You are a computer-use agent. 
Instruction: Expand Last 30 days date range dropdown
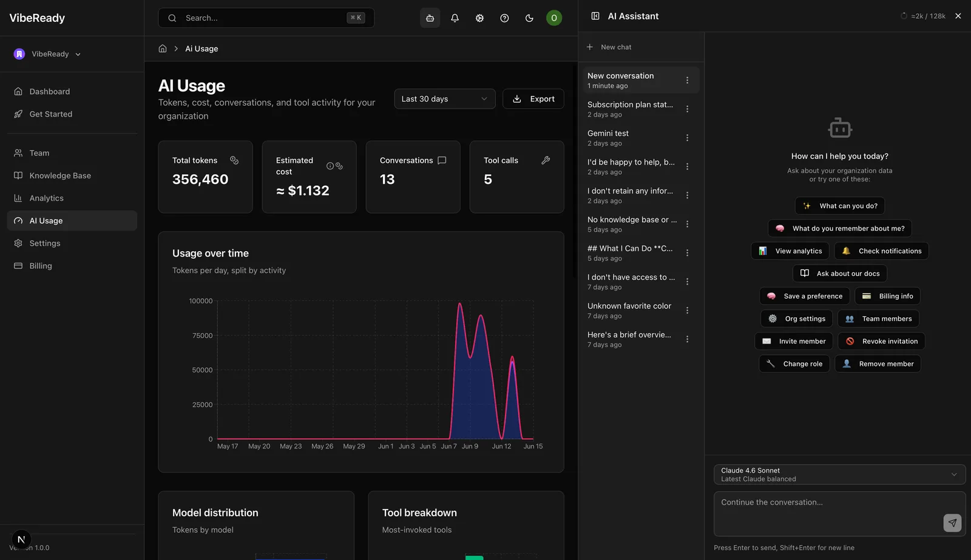445,99
